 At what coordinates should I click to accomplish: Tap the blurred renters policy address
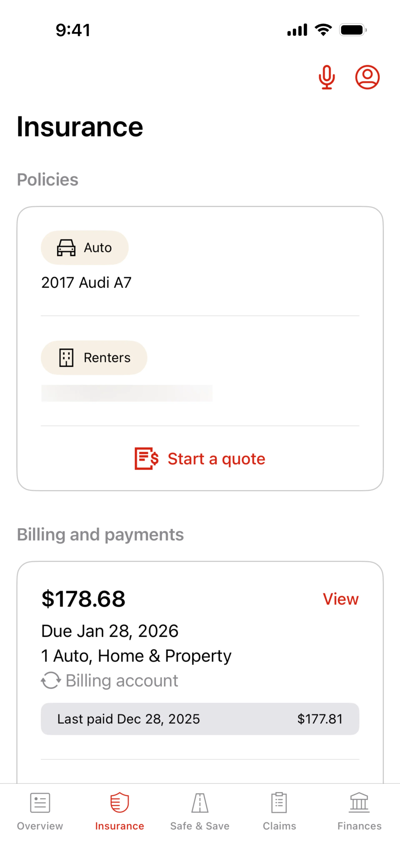pos(127,393)
